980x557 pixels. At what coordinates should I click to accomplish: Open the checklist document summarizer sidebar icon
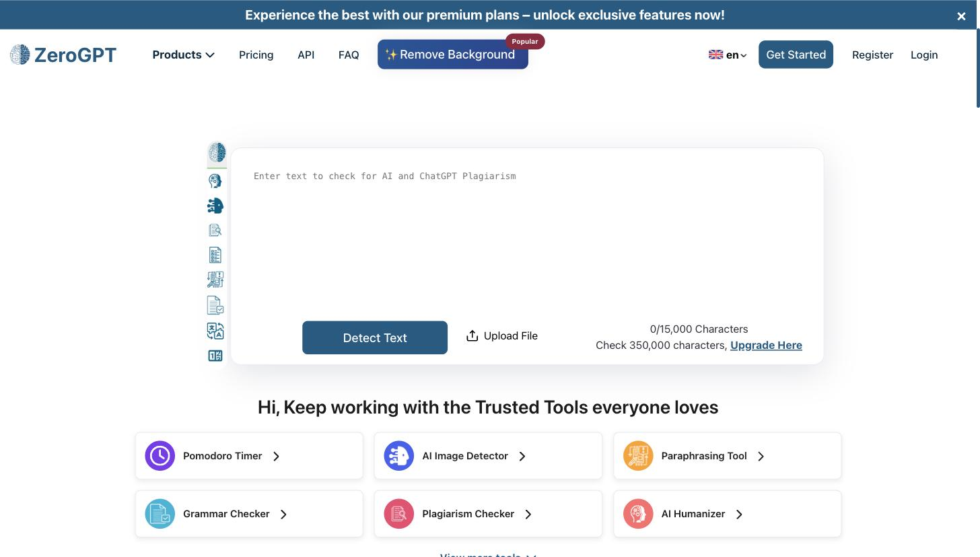[215, 255]
